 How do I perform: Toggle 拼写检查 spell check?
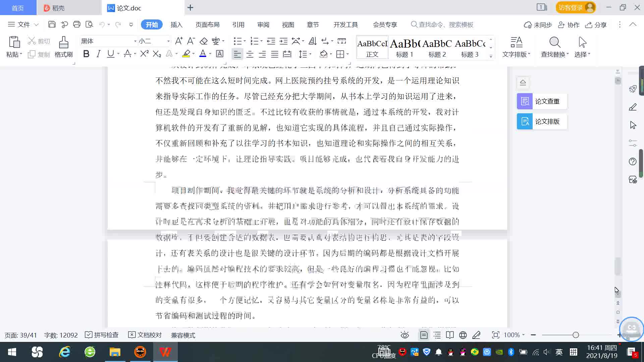(102, 335)
